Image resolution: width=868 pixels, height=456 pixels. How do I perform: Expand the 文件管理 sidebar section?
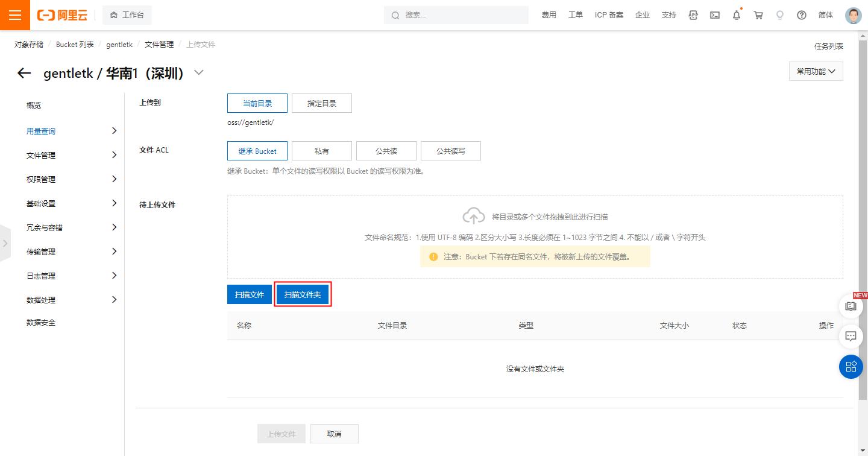71,155
